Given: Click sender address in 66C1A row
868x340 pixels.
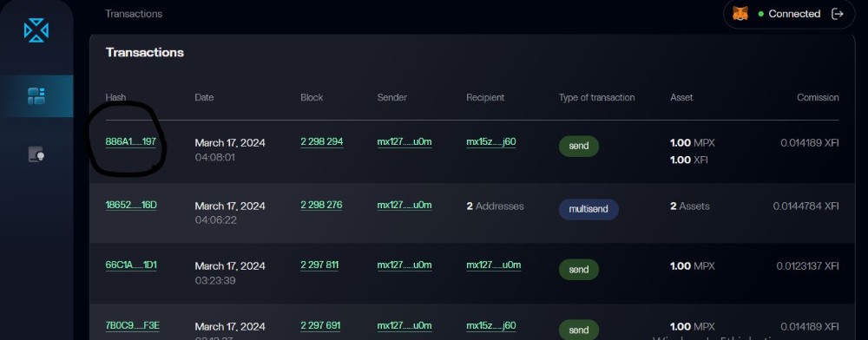Looking at the screenshot, I should point(404,265).
